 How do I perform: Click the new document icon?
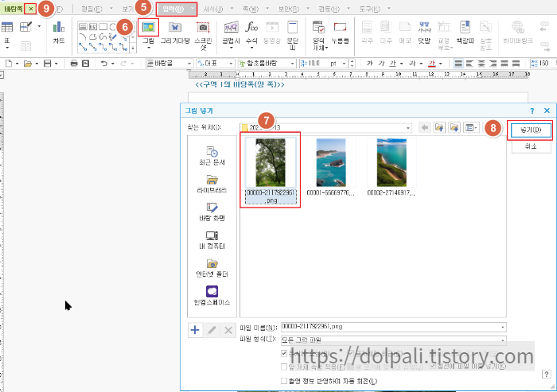(x=9, y=64)
